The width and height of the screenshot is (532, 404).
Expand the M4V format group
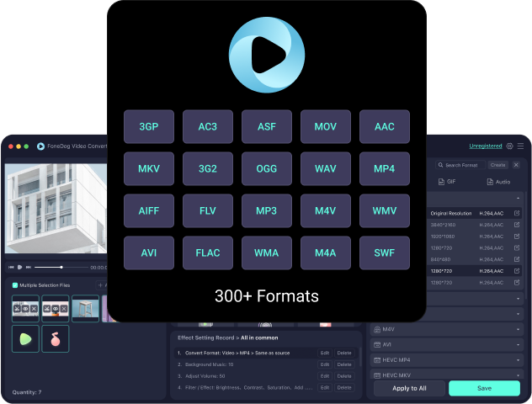point(518,329)
